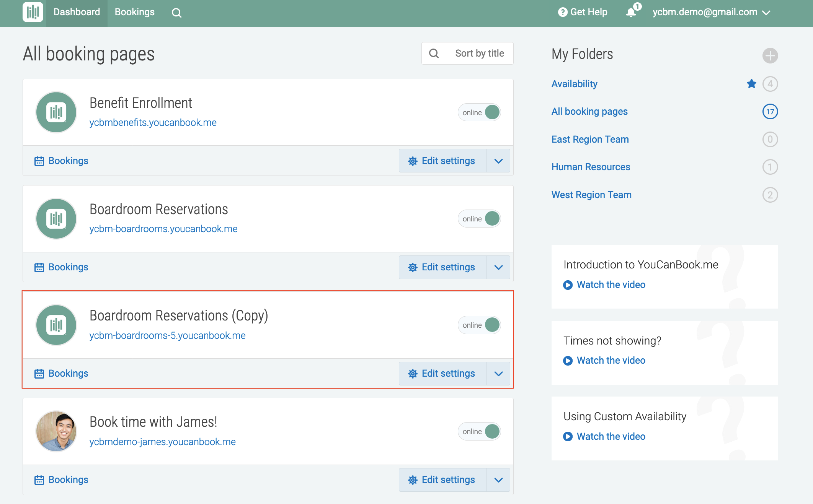The height and width of the screenshot is (504, 813).
Task: Click the star icon next to Availability folder
Action: [751, 84]
